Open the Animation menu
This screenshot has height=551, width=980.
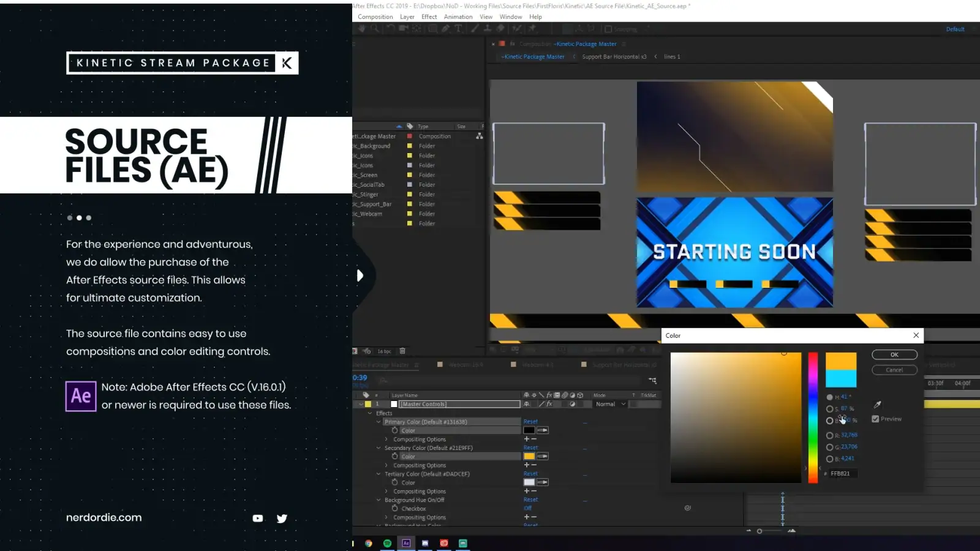[x=458, y=17]
